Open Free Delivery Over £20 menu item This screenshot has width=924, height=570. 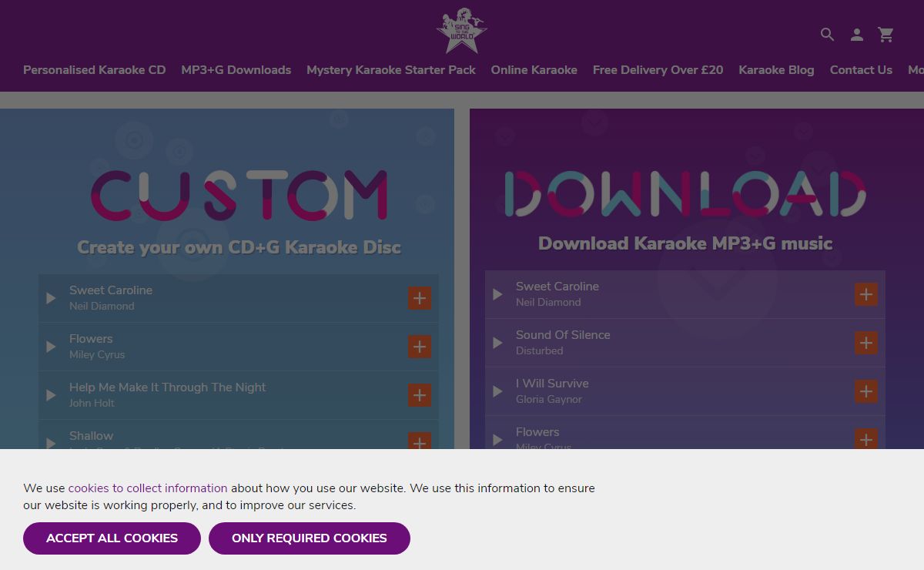click(658, 69)
